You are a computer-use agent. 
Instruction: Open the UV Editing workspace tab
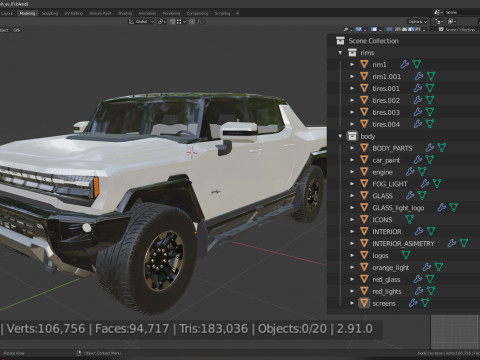[74, 13]
